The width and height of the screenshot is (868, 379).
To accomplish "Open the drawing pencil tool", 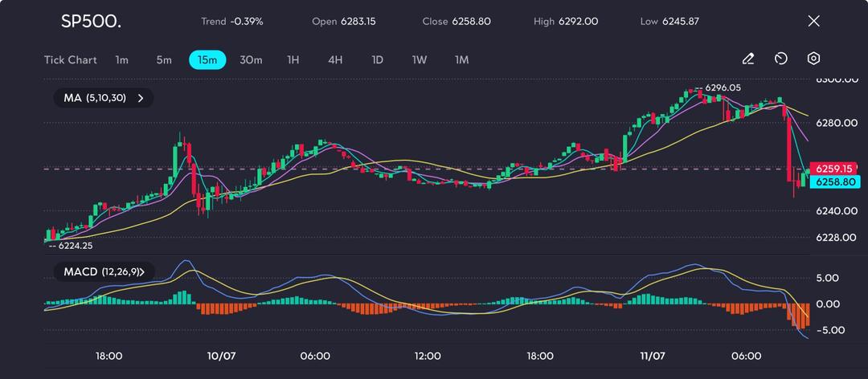I will click(x=747, y=59).
